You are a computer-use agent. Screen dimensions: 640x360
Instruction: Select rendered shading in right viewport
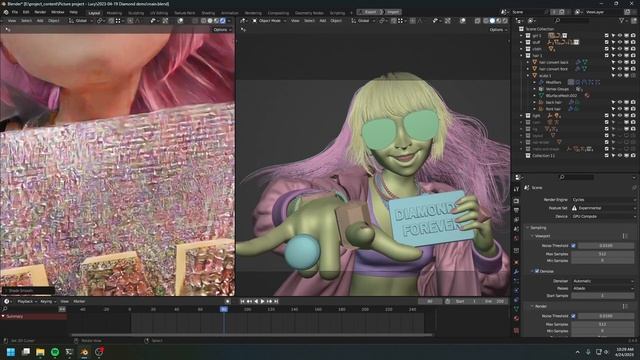point(505,20)
